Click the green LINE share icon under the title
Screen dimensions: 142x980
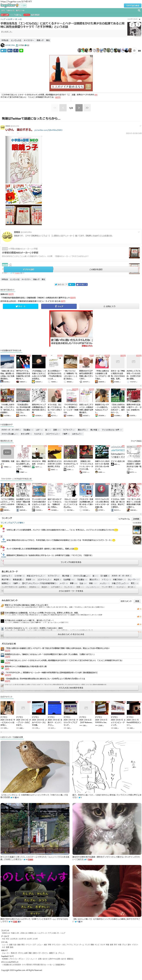pos(21,50)
